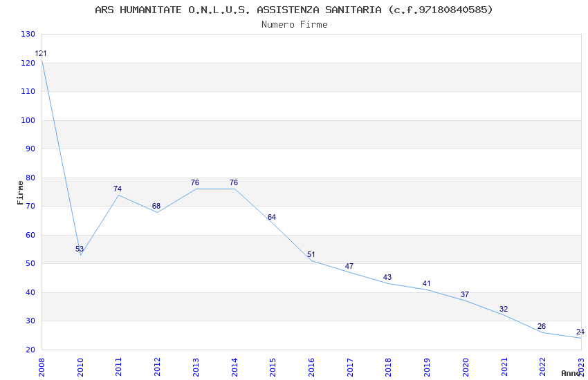This screenshot has width=588, height=380.
Task: Click y-axis tick label 120
Action: (28, 63)
